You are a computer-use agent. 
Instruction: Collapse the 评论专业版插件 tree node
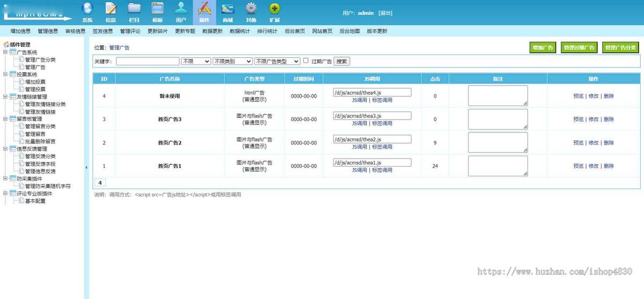[5, 193]
